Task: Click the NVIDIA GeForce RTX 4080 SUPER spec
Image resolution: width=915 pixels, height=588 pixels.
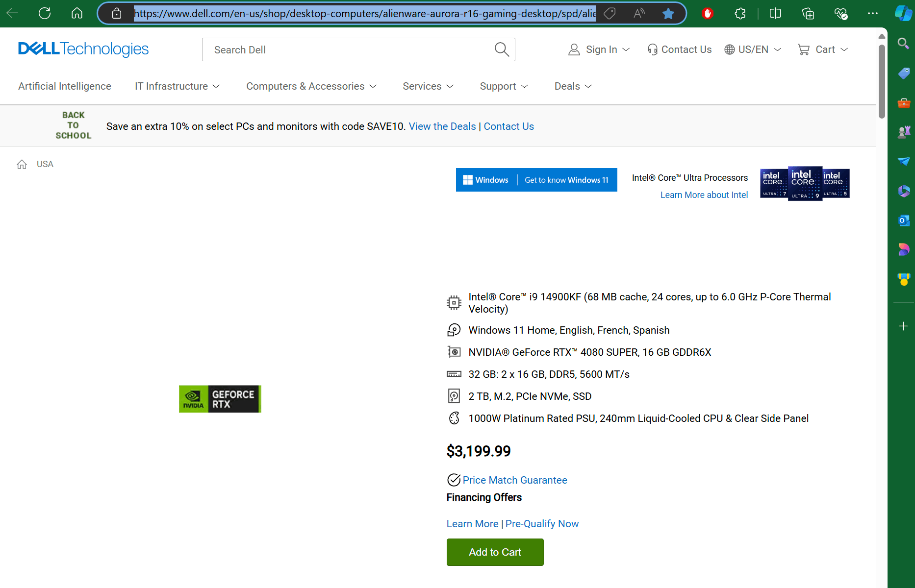Action: click(x=589, y=352)
